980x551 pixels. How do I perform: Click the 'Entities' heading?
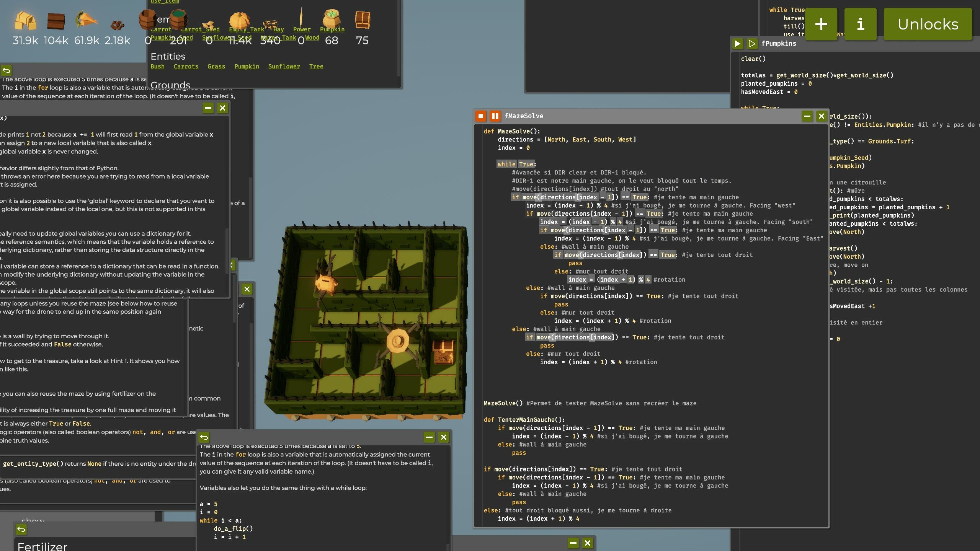point(168,56)
